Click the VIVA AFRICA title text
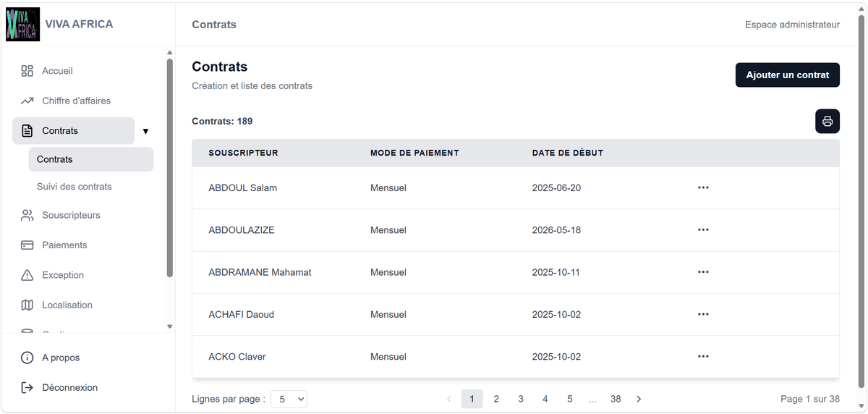The height and width of the screenshot is (414, 868). tap(79, 24)
